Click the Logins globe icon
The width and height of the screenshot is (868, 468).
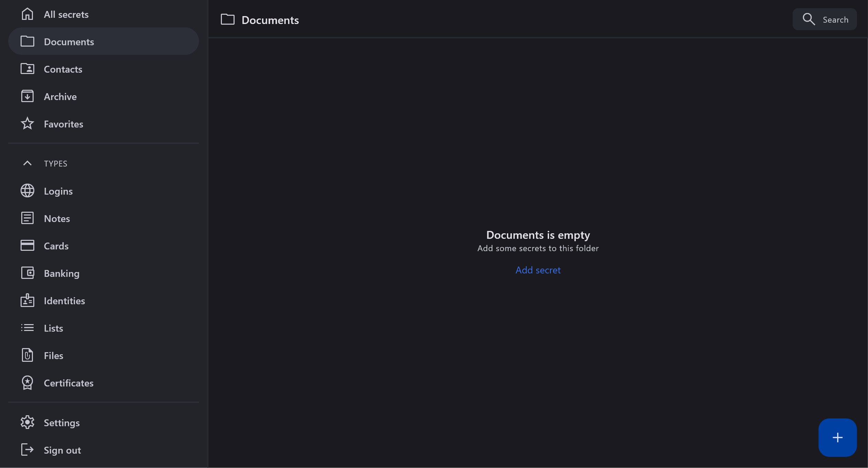27,191
